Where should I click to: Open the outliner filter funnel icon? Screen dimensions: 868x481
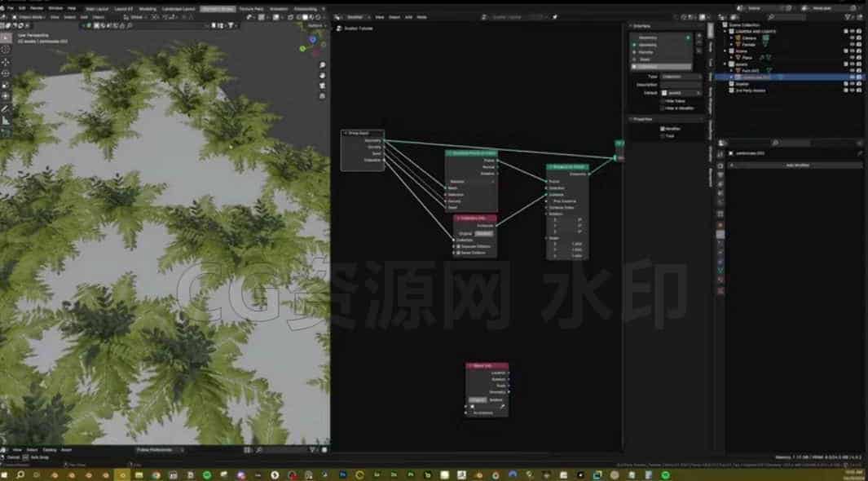click(x=848, y=17)
